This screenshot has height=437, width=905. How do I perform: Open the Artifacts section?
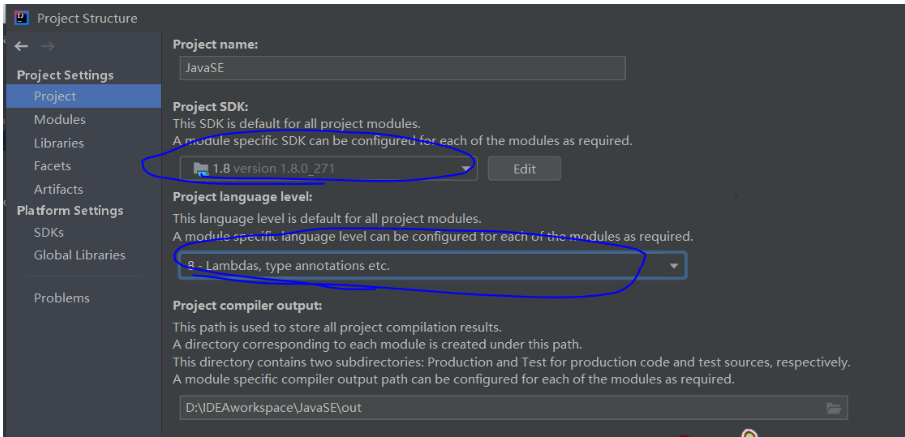point(58,189)
